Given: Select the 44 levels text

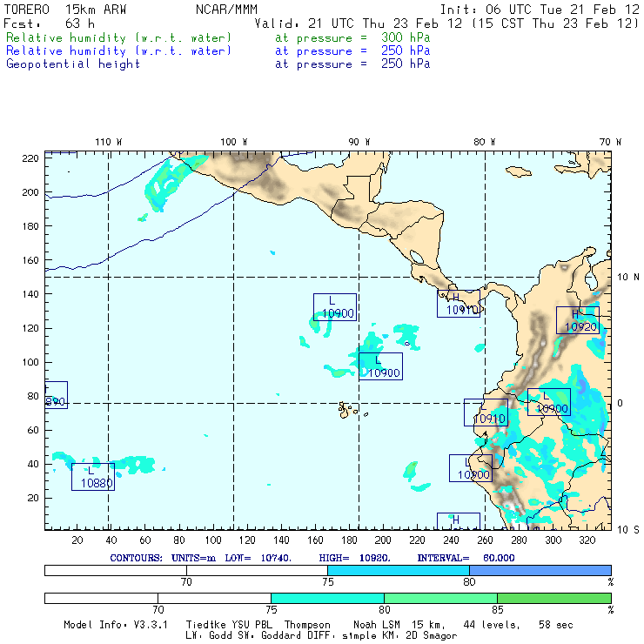Looking at the screenshot, I should tap(492, 625).
